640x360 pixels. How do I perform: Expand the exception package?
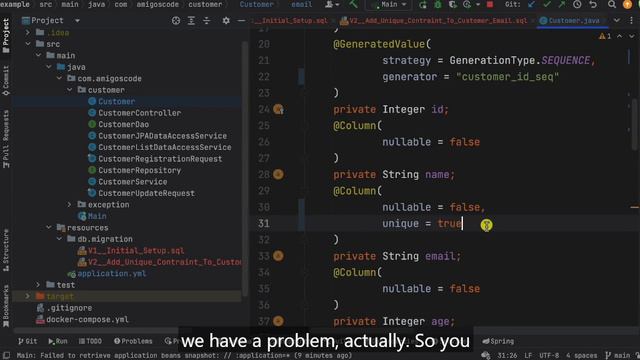click(x=70, y=204)
